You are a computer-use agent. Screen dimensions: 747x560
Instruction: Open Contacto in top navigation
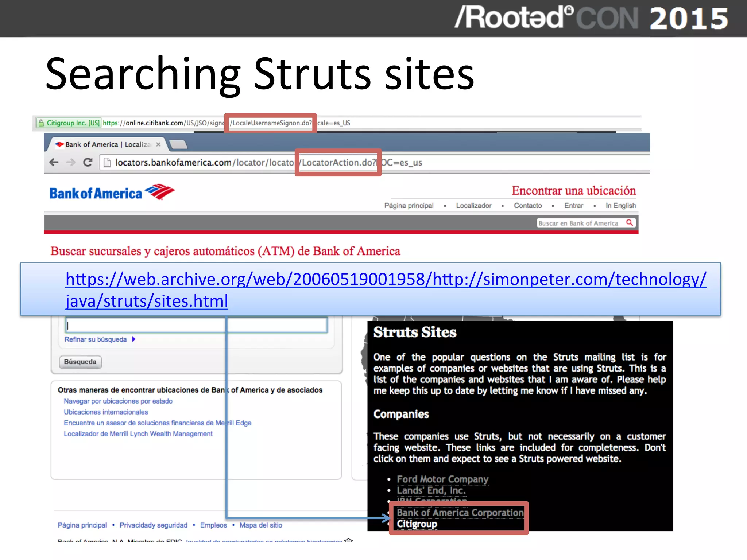tap(528, 206)
